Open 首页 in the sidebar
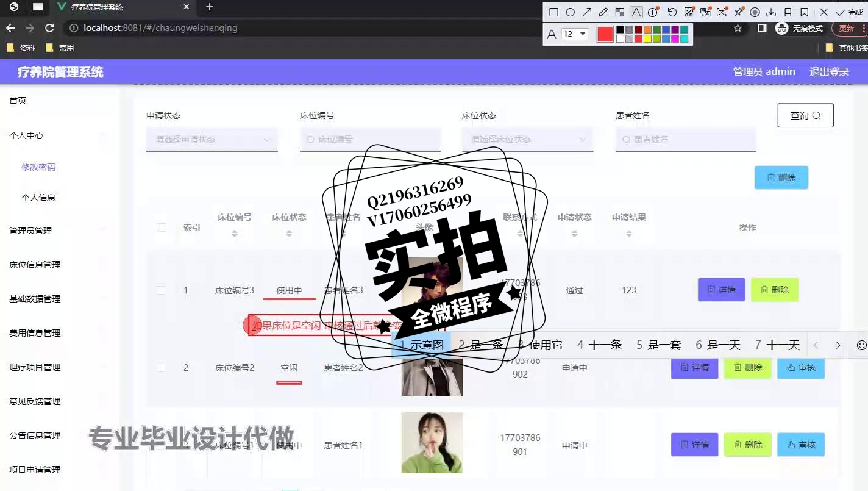868x491 pixels. tap(18, 101)
